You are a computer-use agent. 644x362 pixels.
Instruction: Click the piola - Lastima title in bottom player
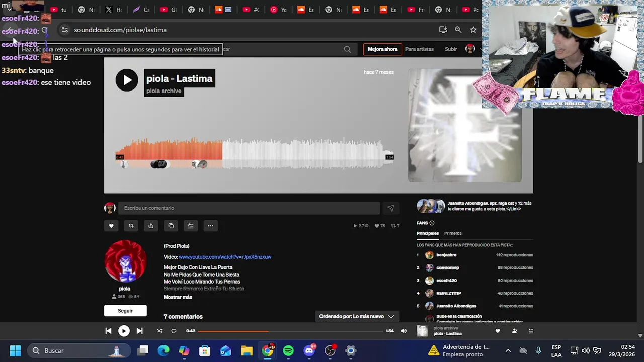tap(447, 334)
